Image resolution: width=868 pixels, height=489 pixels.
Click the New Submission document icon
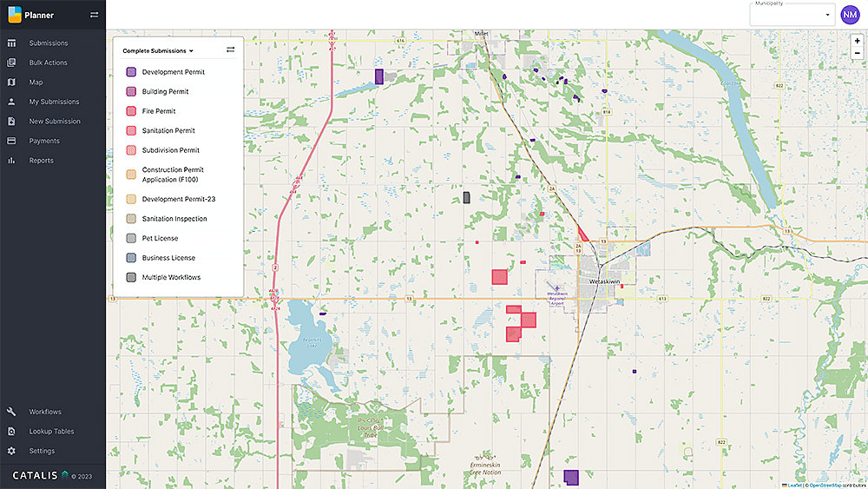pyautogui.click(x=11, y=122)
